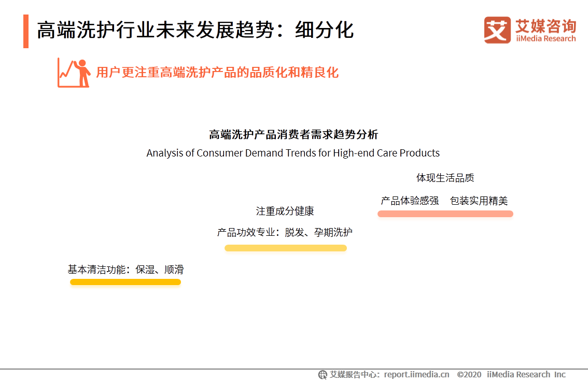This screenshot has height=382, width=588.
Task: Click the pink highlight bar under 产品体验感强
Action: [445, 214]
